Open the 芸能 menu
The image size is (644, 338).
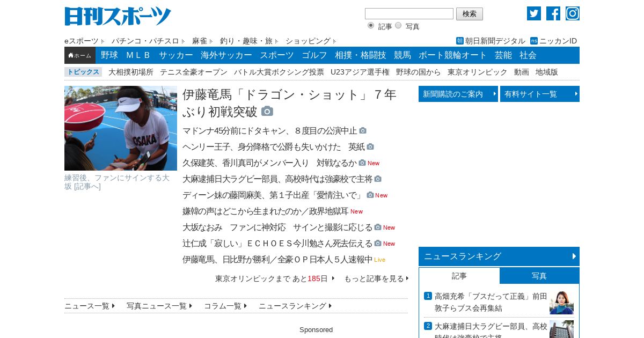coord(503,55)
